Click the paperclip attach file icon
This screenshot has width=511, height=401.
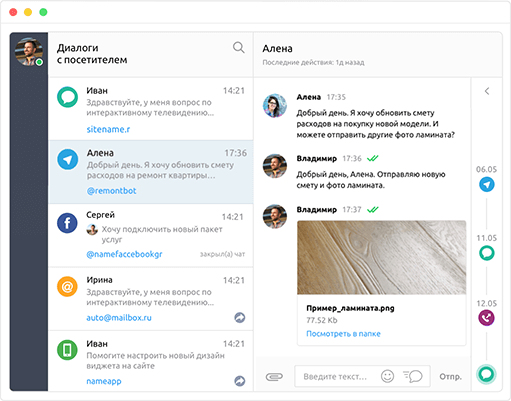coord(274,377)
